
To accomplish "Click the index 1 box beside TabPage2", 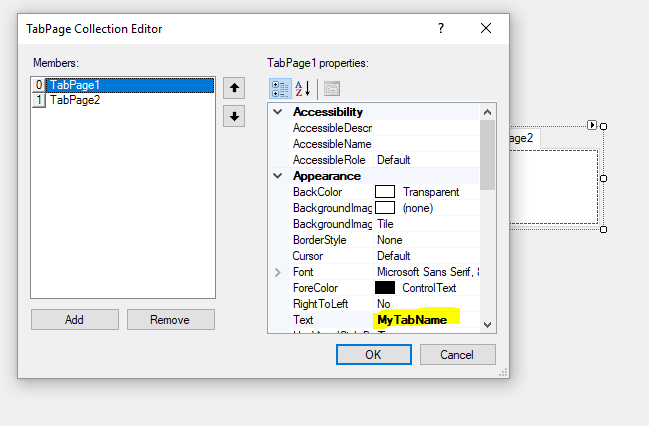I will pyautogui.click(x=38, y=100).
